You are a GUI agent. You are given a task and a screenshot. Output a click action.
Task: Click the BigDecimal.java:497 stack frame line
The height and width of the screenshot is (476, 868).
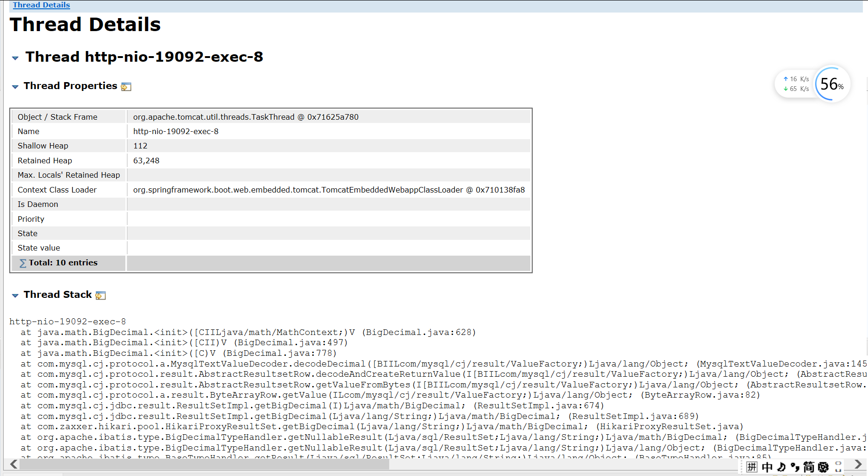pyautogui.click(x=184, y=342)
